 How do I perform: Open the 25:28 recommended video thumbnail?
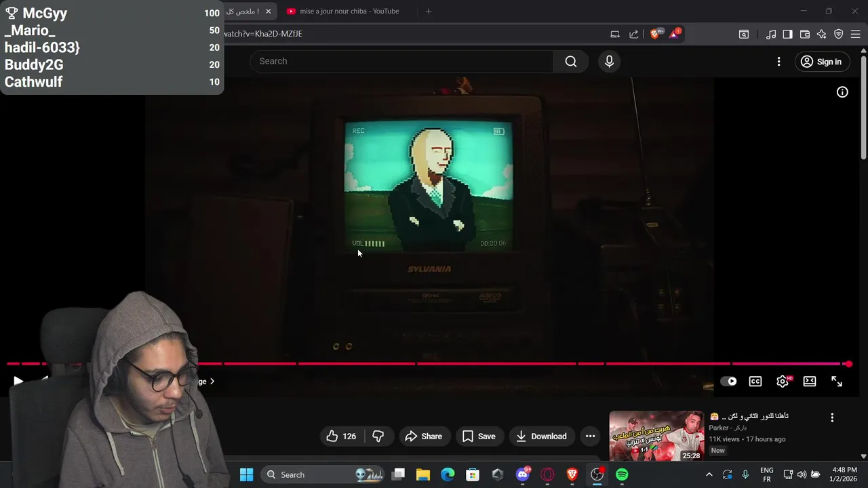pyautogui.click(x=656, y=436)
